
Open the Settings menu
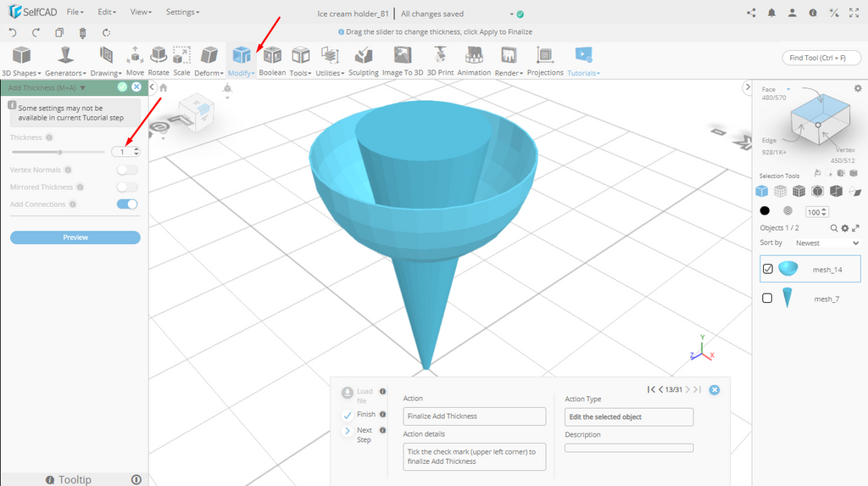(x=183, y=12)
